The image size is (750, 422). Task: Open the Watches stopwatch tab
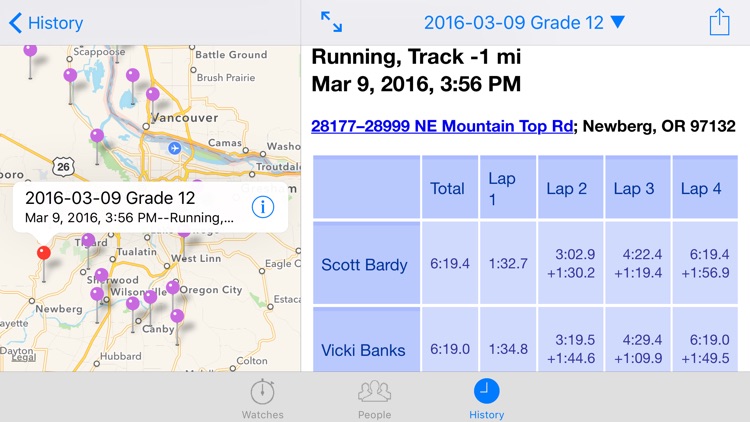click(262, 398)
